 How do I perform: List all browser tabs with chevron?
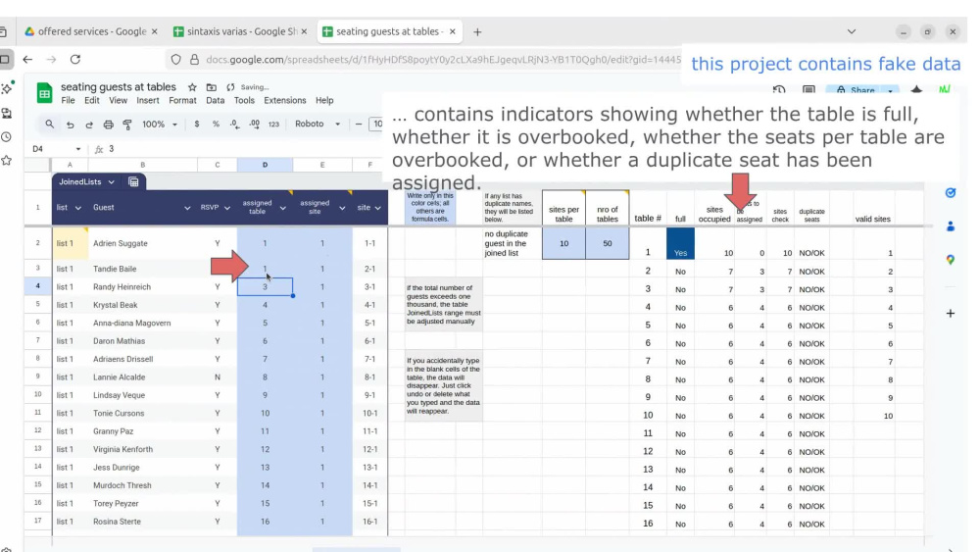point(852,31)
